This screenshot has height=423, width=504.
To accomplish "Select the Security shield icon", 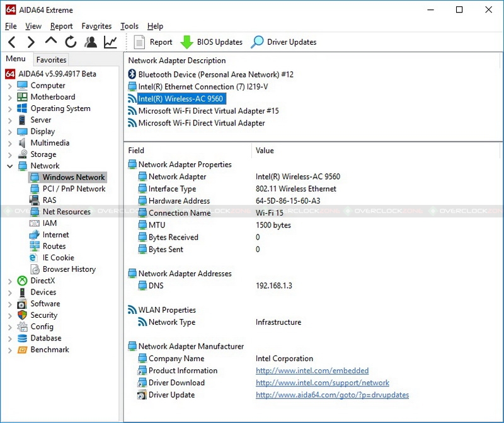I will tap(22, 315).
